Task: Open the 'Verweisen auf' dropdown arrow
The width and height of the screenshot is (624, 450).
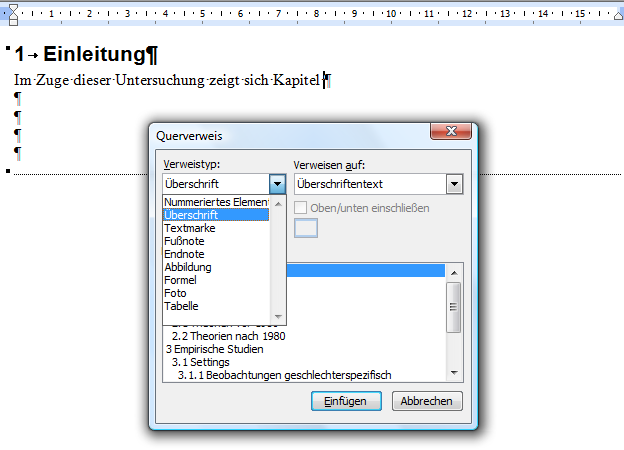Action: pyautogui.click(x=454, y=184)
